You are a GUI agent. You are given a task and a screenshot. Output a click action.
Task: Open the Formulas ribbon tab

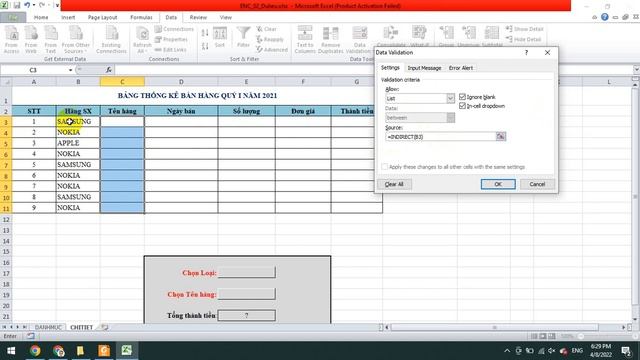pyautogui.click(x=141, y=18)
